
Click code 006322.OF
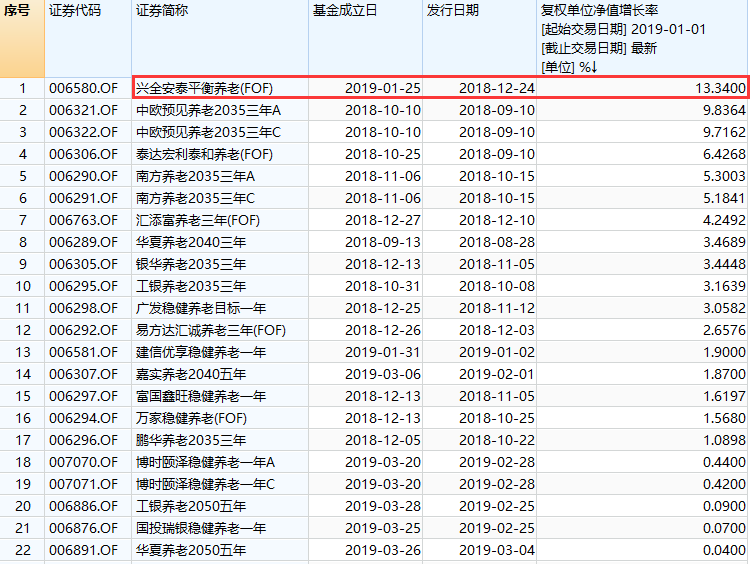coord(83,133)
